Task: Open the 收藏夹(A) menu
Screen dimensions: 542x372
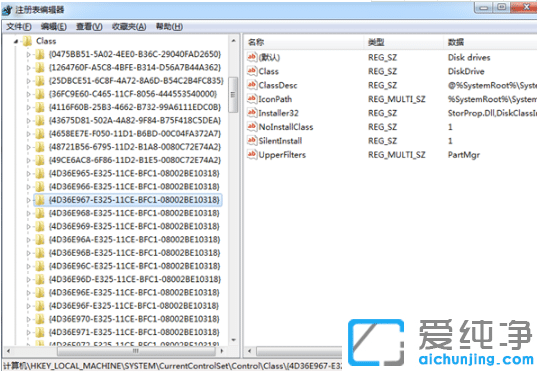Action: [x=129, y=27]
